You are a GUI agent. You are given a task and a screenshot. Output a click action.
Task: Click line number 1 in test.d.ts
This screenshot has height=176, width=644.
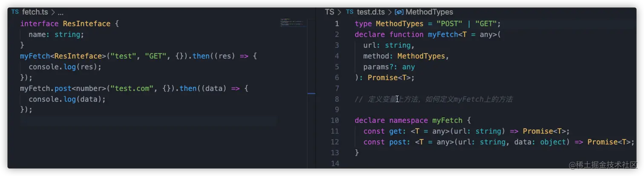[x=337, y=24]
